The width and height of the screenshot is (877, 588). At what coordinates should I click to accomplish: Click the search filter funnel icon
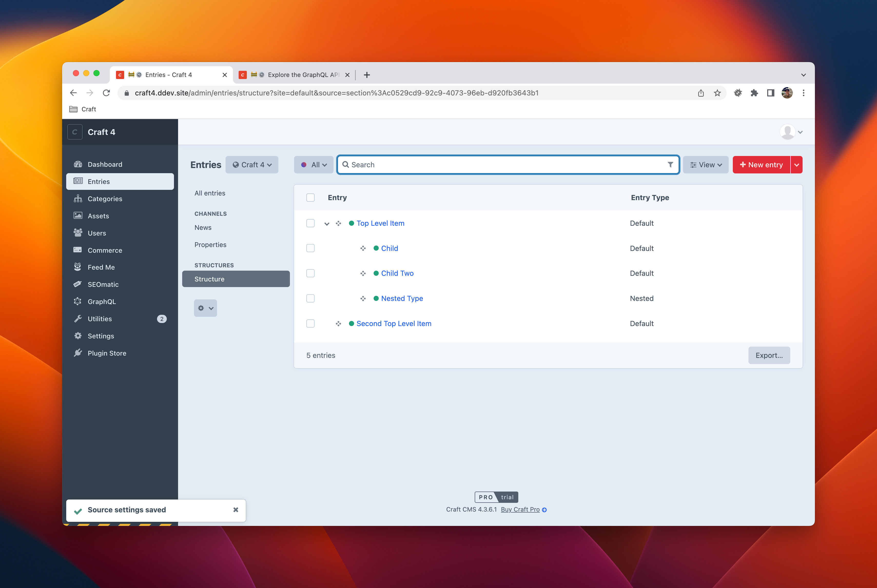pos(670,165)
